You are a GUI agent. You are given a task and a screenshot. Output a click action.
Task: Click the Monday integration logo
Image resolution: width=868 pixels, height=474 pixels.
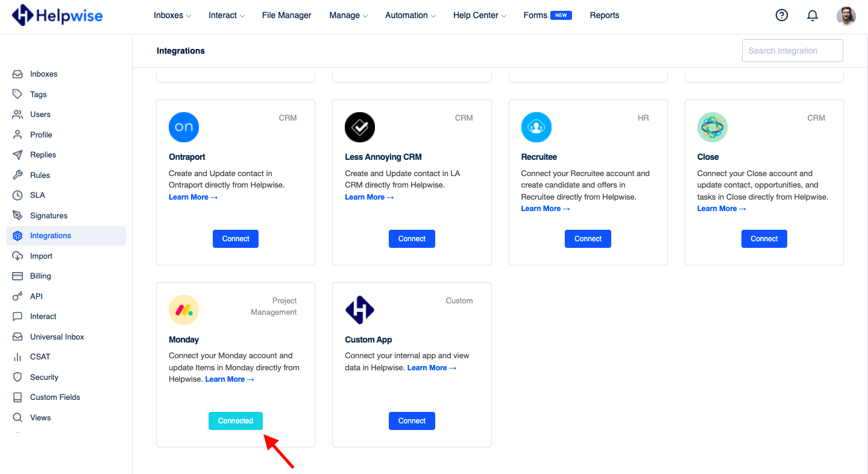point(183,309)
